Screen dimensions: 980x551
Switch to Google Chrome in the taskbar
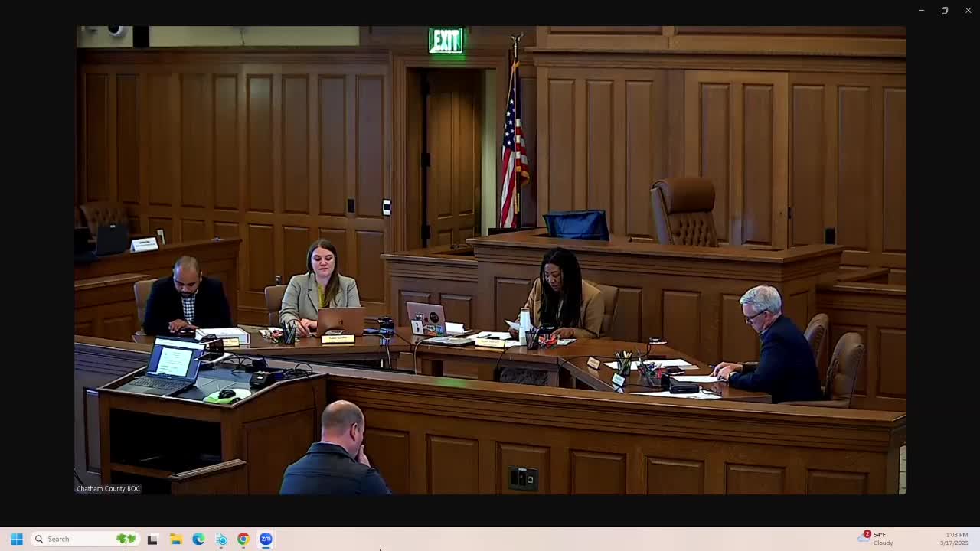(x=243, y=539)
